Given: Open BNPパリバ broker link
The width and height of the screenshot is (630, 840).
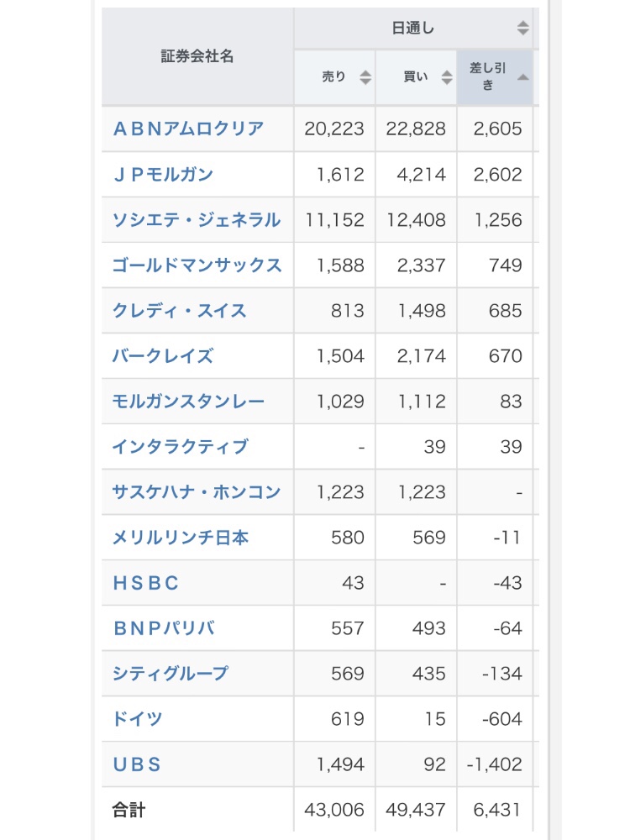Looking at the screenshot, I should (x=164, y=627).
